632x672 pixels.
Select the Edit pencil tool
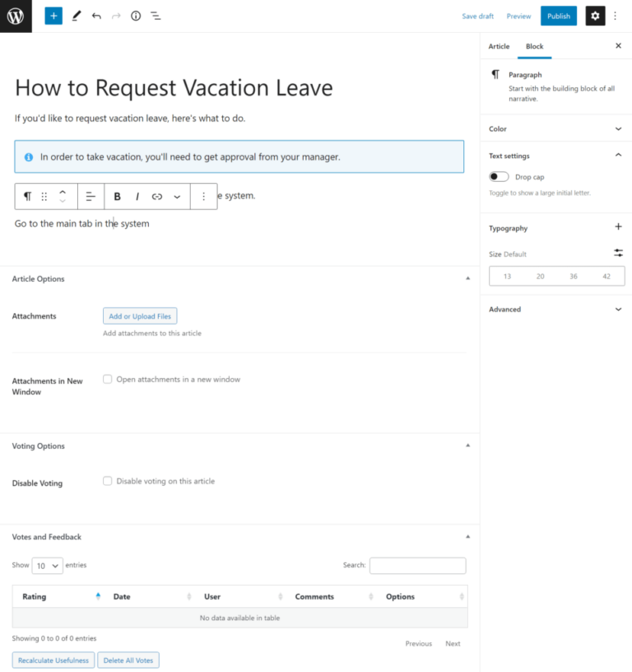coord(77,15)
